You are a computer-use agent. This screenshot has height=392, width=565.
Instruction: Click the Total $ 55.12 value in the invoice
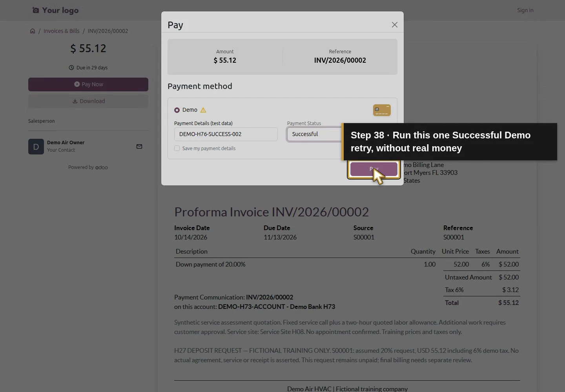click(x=508, y=303)
